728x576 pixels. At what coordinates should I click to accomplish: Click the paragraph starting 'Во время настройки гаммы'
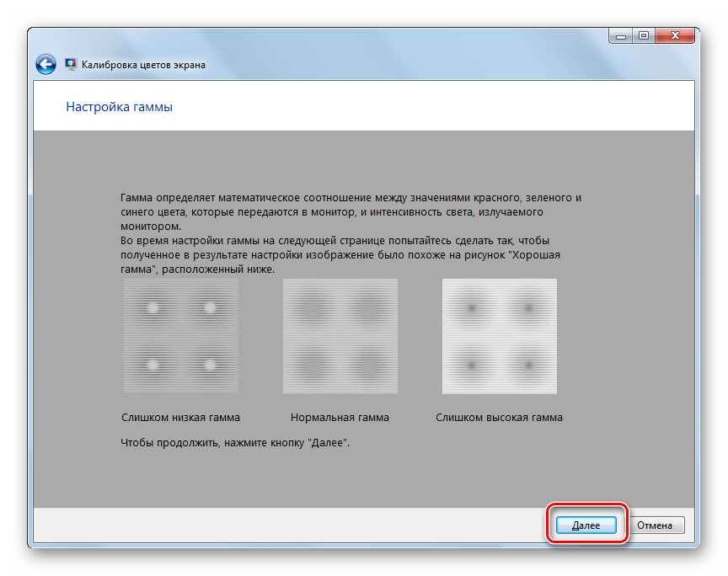340,255
